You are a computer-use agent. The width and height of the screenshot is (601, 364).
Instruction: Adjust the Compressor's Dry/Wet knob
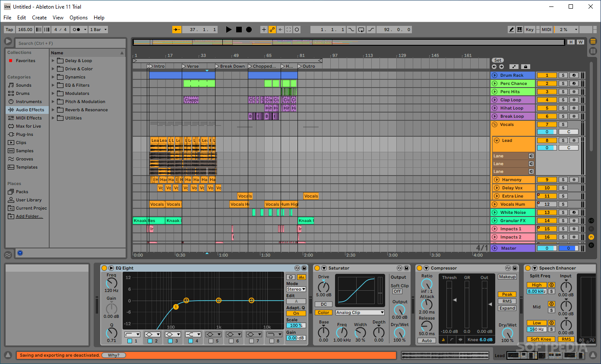pos(507,334)
